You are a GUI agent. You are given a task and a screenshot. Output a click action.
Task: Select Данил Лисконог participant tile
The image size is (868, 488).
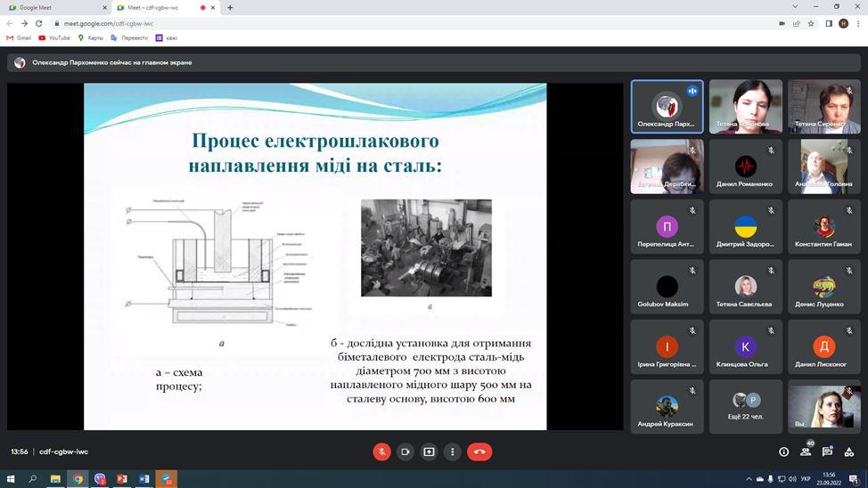[x=824, y=347]
